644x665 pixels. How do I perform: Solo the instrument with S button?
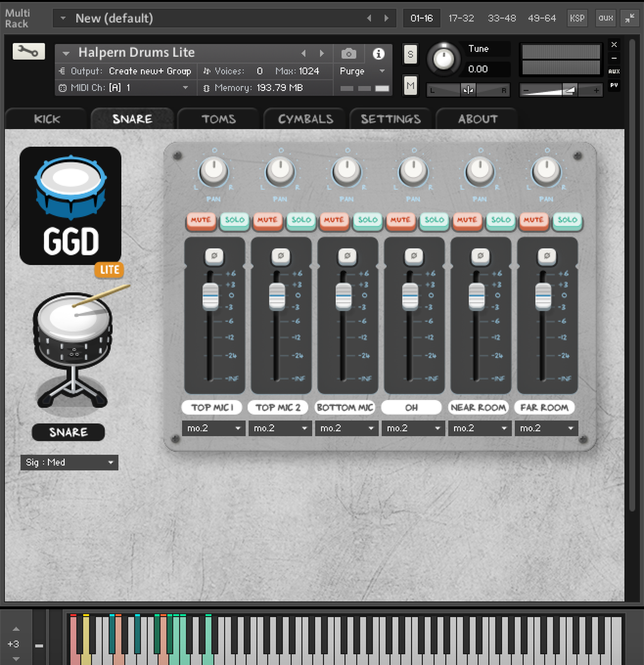tap(410, 54)
